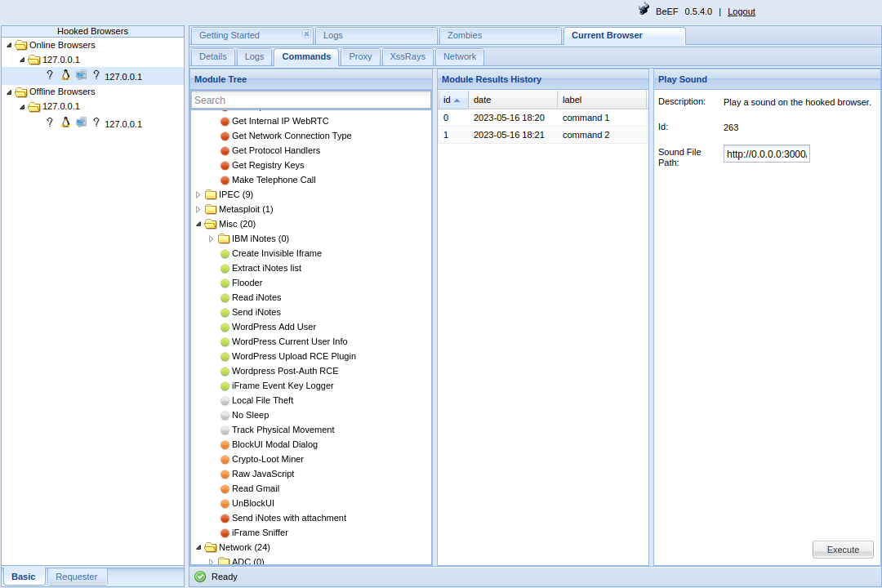The image size is (882, 588).
Task: Click the Linux penguin icon of the online browser
Action: coord(65,75)
